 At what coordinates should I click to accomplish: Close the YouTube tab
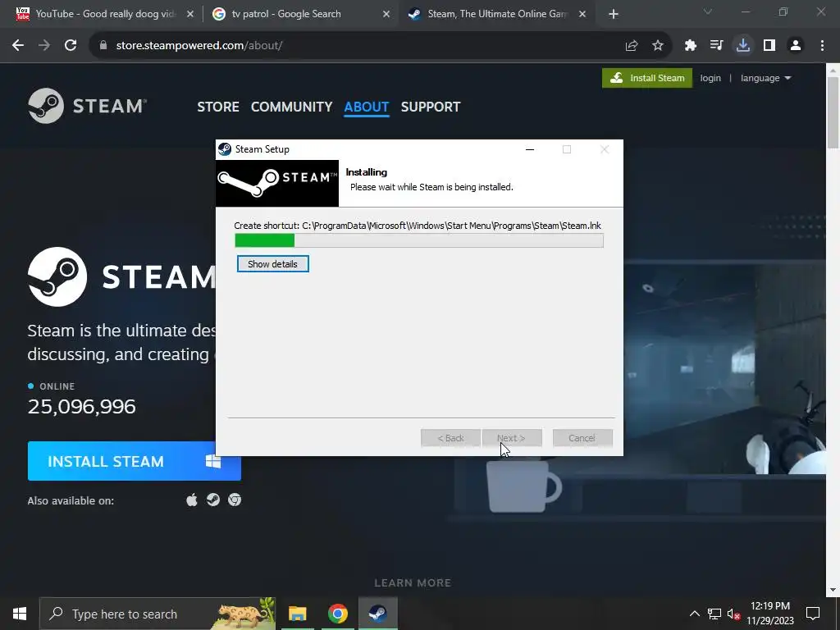point(190,15)
